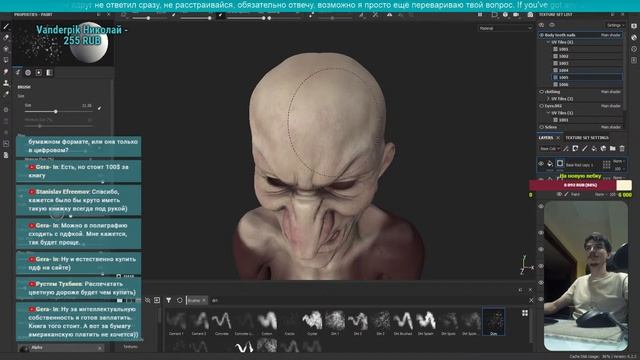The height and width of the screenshot is (360, 640).
Task: Select the Eraser tool in left toolbar
Action: [6, 38]
